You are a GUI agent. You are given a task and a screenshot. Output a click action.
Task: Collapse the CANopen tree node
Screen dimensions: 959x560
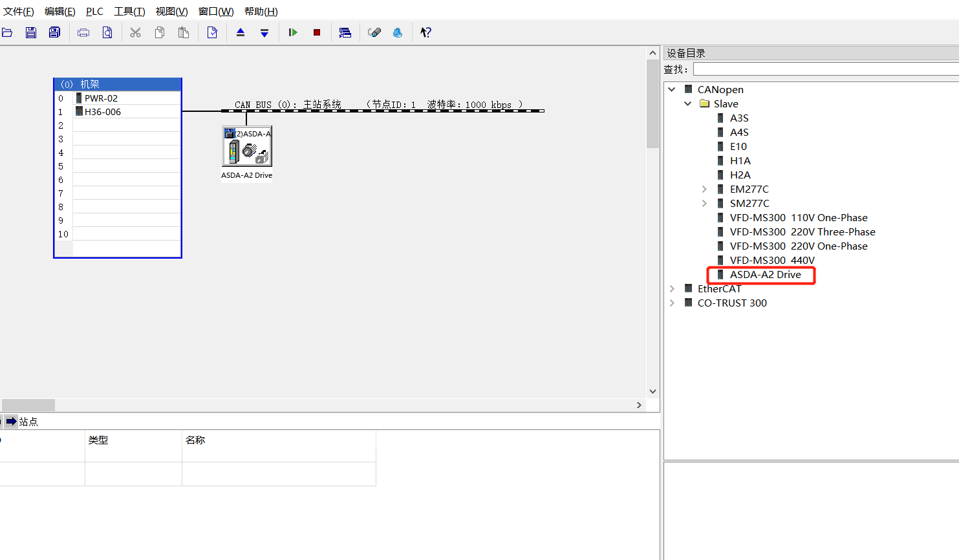coord(672,89)
